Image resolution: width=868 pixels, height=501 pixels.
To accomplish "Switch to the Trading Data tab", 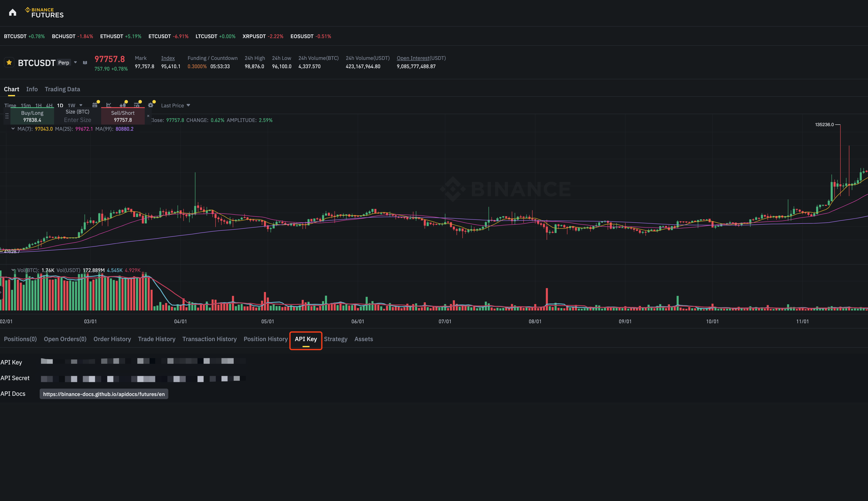I will (62, 89).
